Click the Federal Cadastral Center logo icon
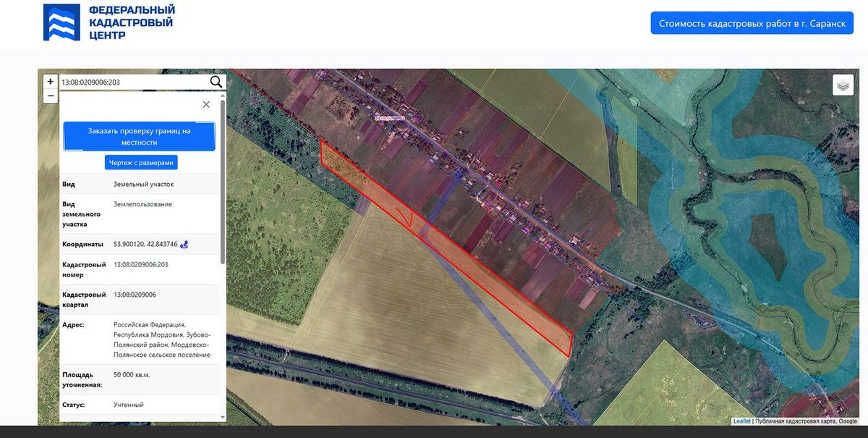Image resolution: width=868 pixels, height=438 pixels. coord(61,22)
